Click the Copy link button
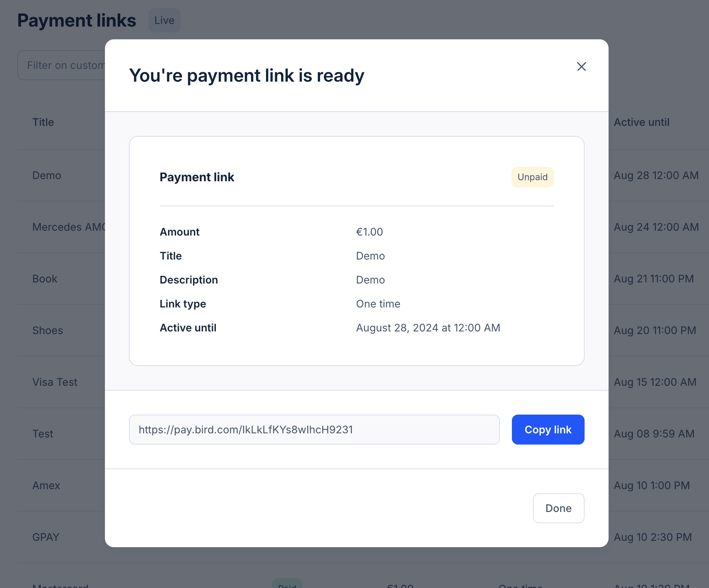The height and width of the screenshot is (588, 709). click(x=548, y=430)
